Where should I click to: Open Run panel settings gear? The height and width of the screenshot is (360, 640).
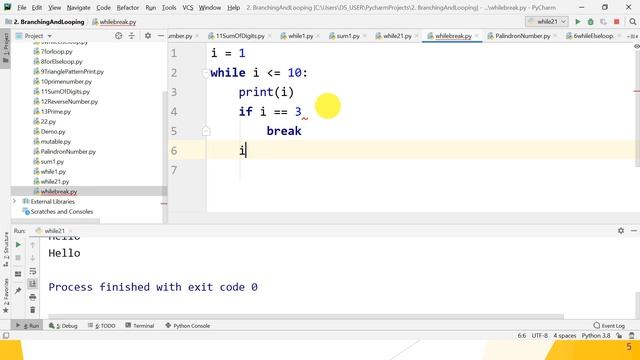pyautogui.click(x=621, y=231)
